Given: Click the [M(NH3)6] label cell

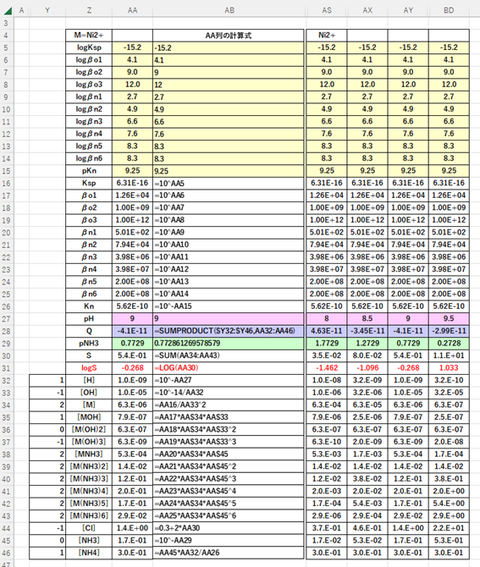Looking at the screenshot, I should point(89,516).
